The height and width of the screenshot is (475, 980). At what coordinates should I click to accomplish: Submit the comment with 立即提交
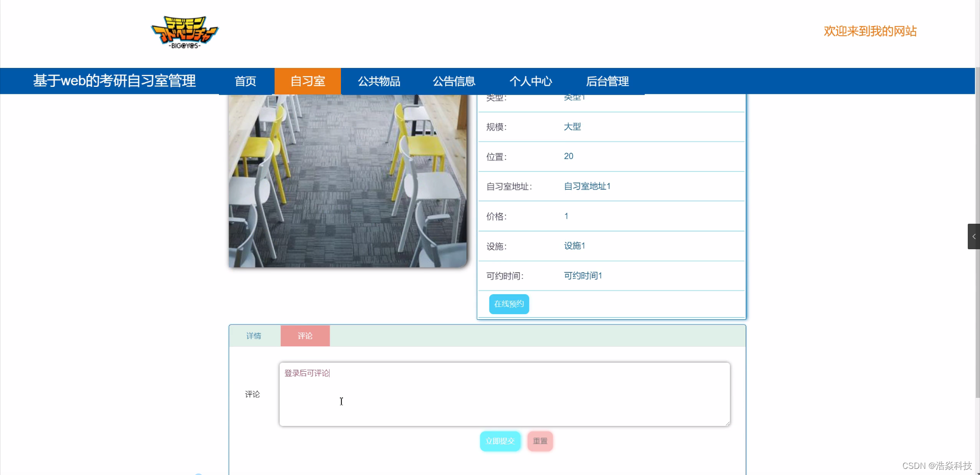tap(500, 441)
